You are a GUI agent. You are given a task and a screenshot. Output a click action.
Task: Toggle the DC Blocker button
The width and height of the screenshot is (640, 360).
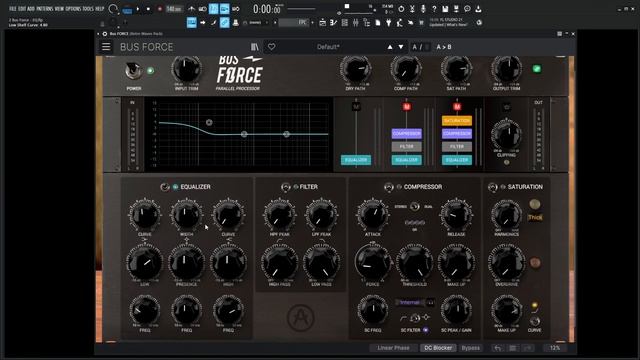click(438, 348)
